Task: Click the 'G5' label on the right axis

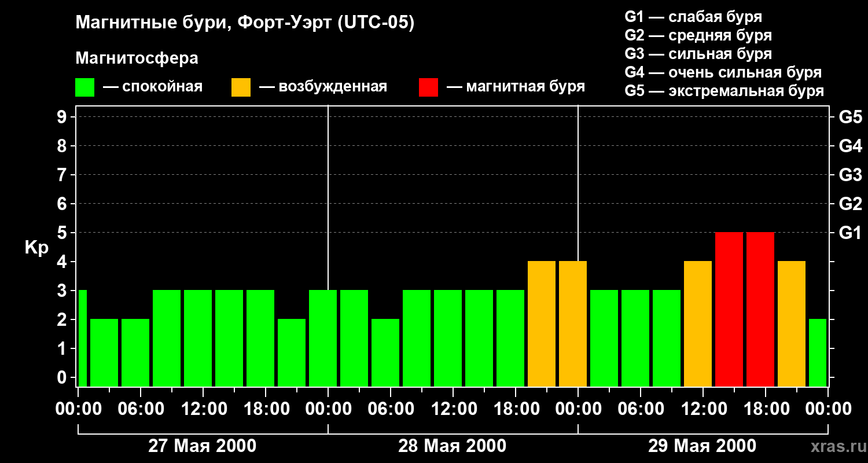Action: coord(850,117)
